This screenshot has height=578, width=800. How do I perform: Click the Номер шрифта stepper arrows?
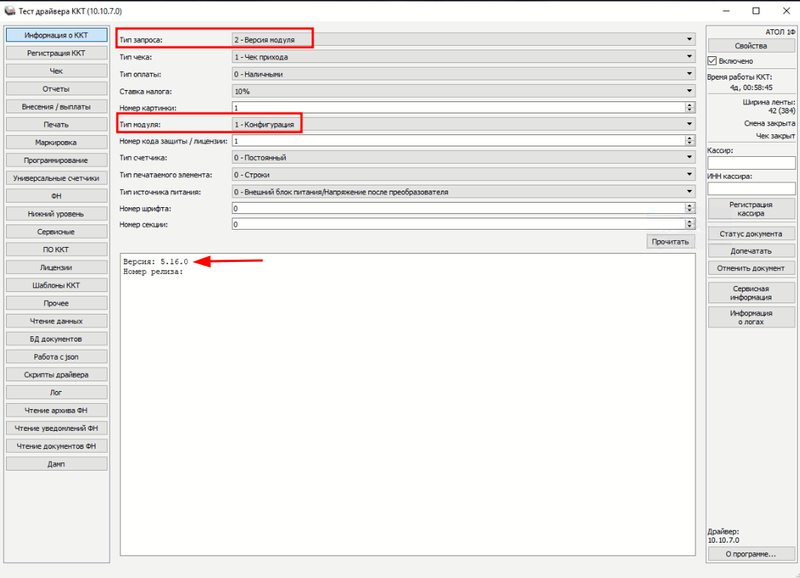pos(690,208)
